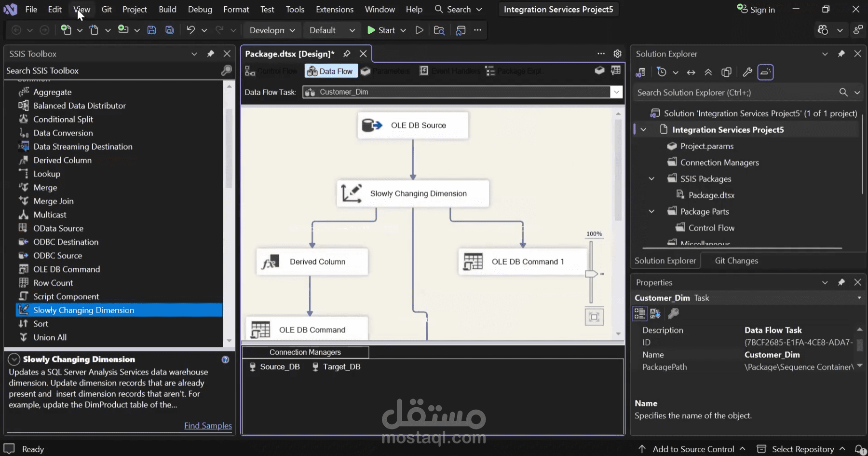Image resolution: width=868 pixels, height=456 pixels.
Task: Pin the SSIS Toolbox panel
Action: pyautogui.click(x=211, y=54)
